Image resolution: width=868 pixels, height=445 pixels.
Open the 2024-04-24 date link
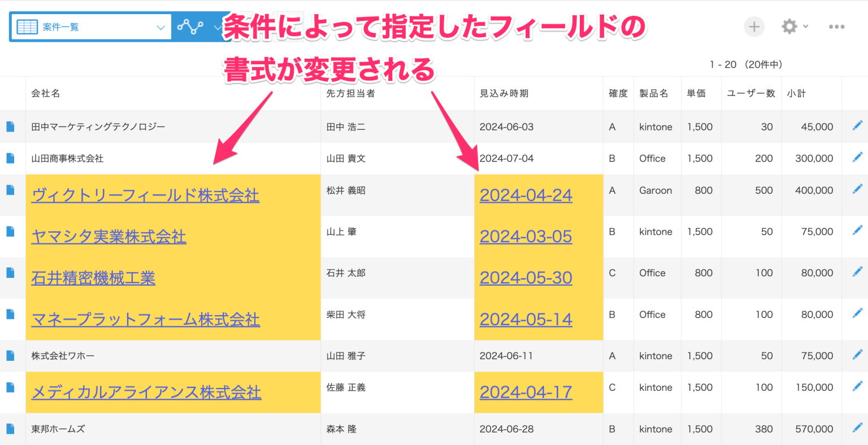tap(526, 195)
